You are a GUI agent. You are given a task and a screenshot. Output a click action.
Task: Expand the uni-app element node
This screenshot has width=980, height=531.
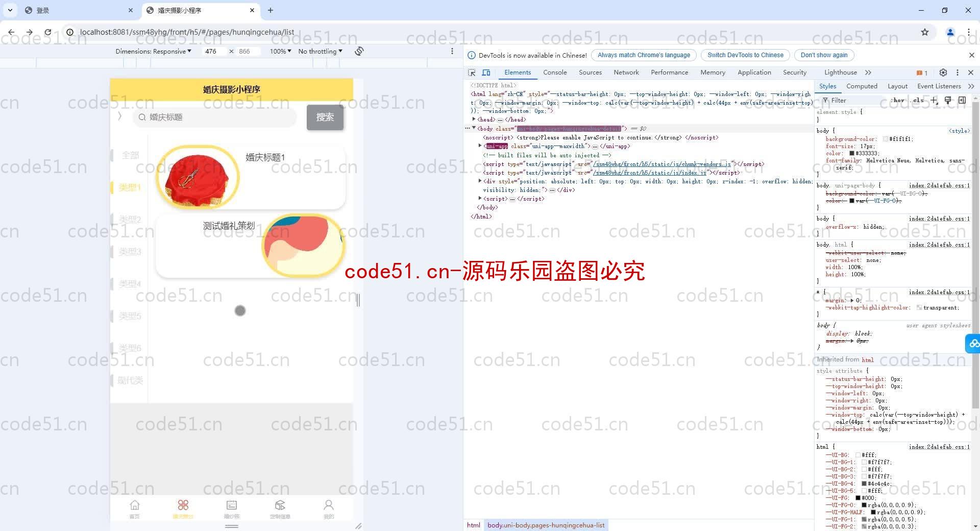[x=480, y=146]
